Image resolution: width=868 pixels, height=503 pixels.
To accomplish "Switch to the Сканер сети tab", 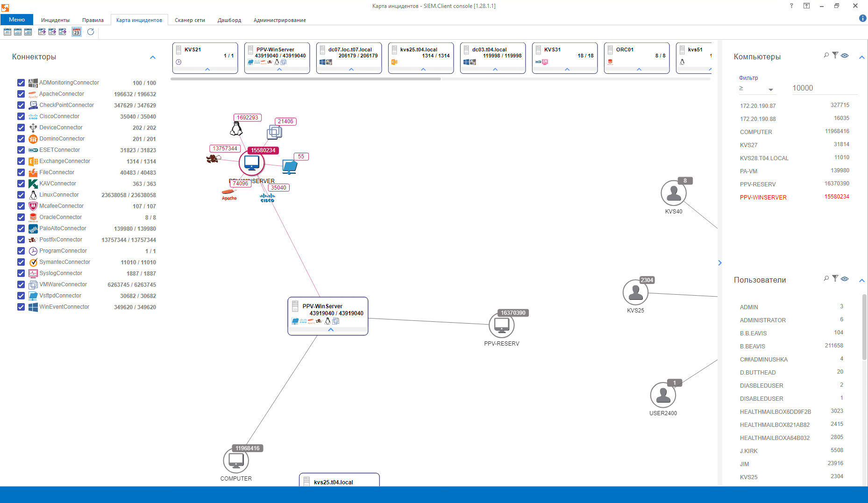I will (x=190, y=20).
